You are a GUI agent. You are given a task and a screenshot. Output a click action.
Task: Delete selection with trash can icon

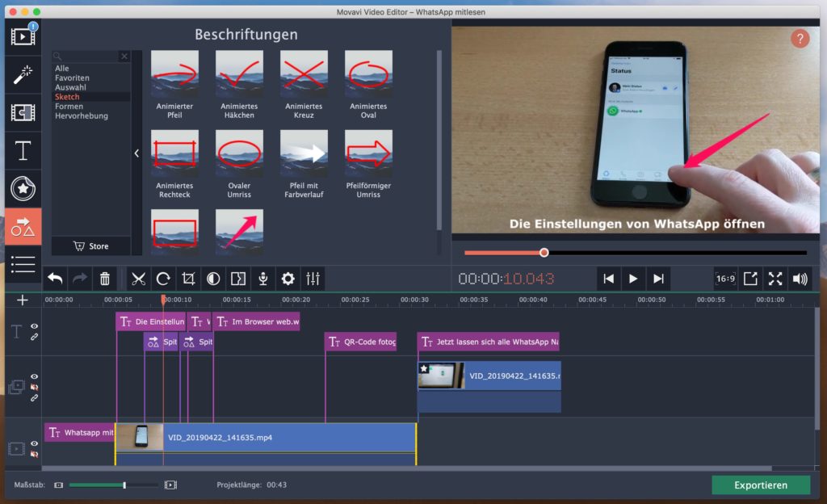tap(104, 279)
